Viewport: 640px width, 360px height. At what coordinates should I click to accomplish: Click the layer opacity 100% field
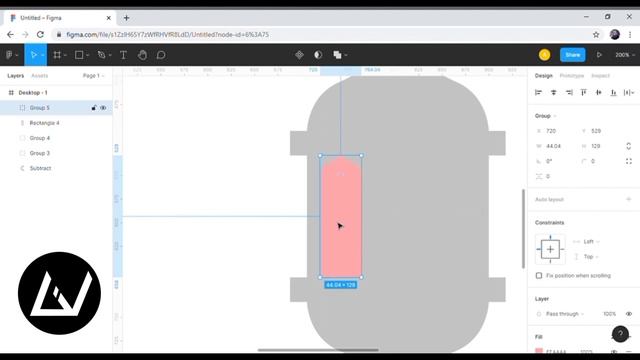(x=609, y=314)
